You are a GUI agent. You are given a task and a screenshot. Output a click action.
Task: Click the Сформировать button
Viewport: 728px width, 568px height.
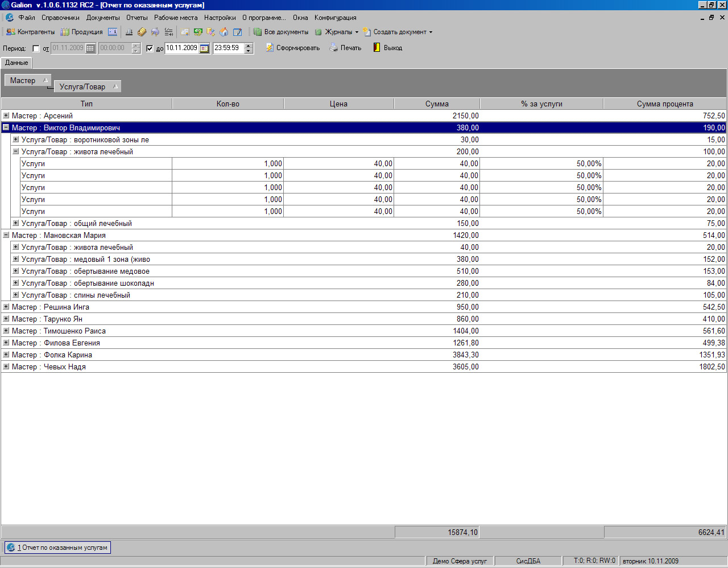click(x=293, y=48)
